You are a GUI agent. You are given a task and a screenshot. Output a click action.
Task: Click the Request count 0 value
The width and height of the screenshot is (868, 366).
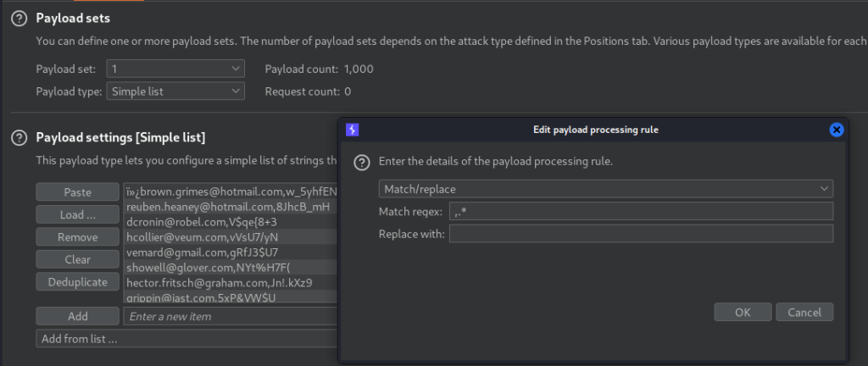348,91
